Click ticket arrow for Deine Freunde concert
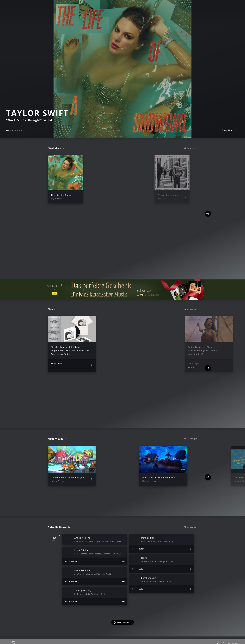This screenshot has height=644, width=245. tap(123, 581)
